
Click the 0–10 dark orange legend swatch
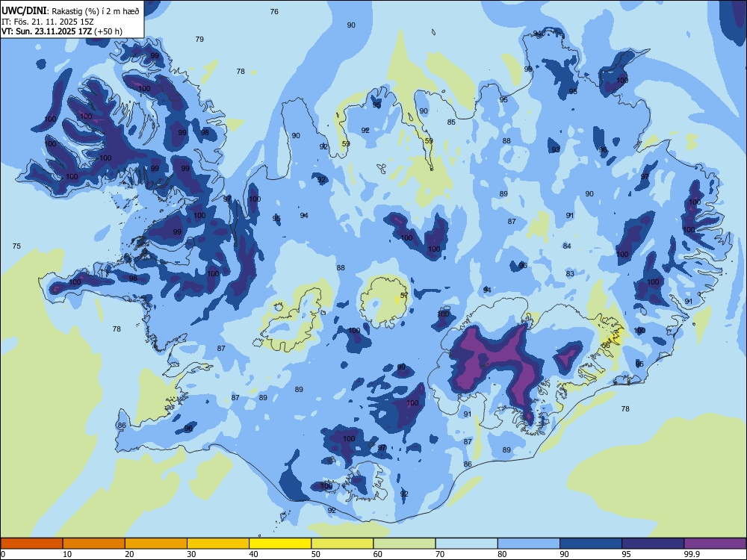click(x=31, y=544)
